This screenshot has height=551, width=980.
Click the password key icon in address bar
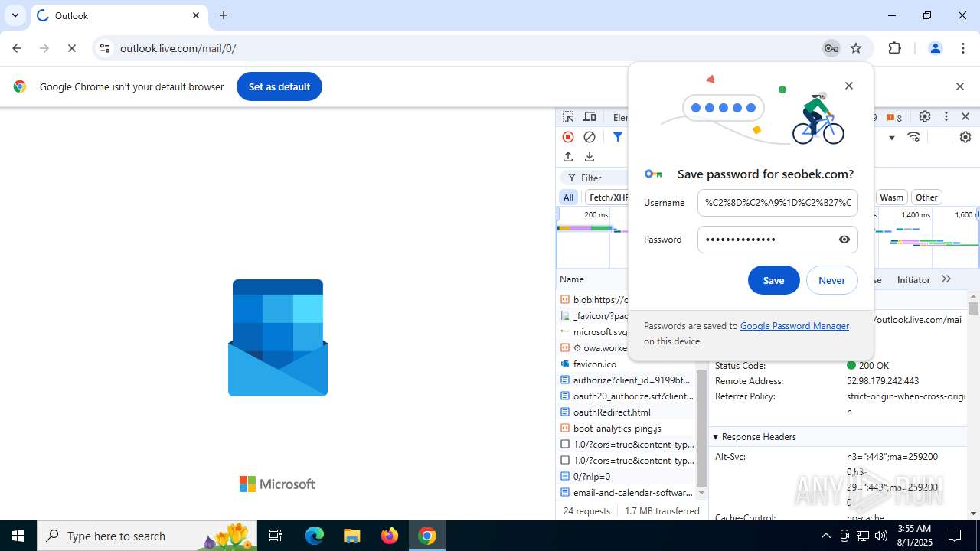tap(831, 48)
